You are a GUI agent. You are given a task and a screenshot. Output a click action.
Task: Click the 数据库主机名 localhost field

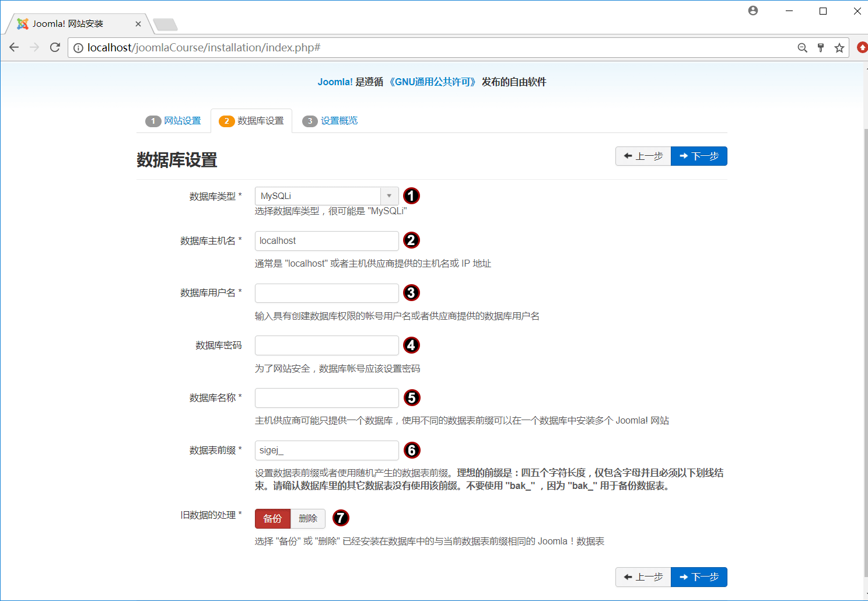(327, 240)
